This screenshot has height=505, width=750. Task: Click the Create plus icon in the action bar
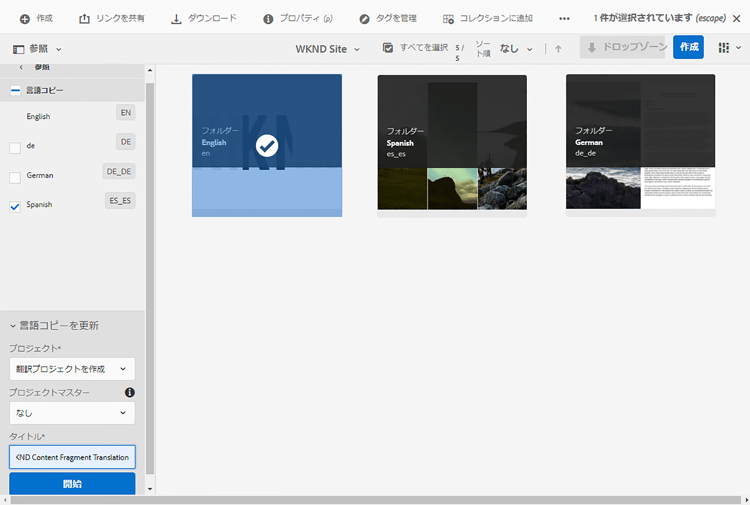click(25, 19)
